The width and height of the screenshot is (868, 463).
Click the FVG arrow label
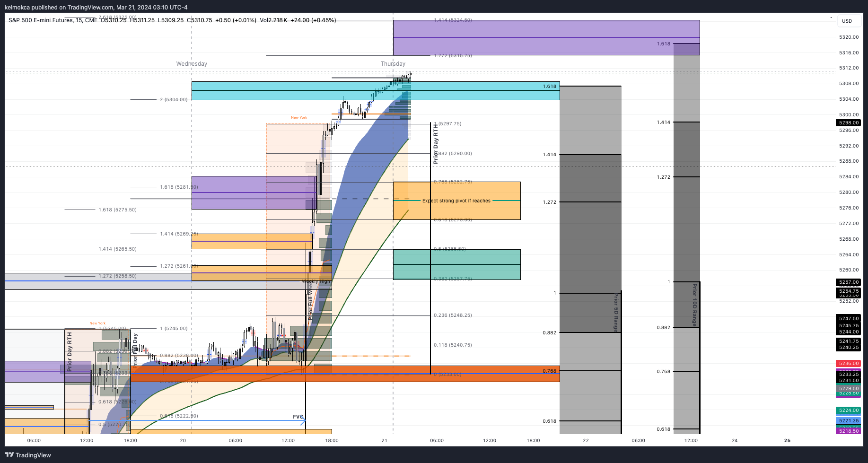tap(298, 417)
